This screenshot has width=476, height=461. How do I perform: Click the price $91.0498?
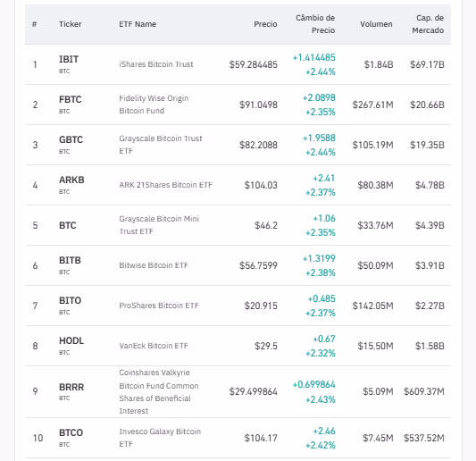coord(258,105)
